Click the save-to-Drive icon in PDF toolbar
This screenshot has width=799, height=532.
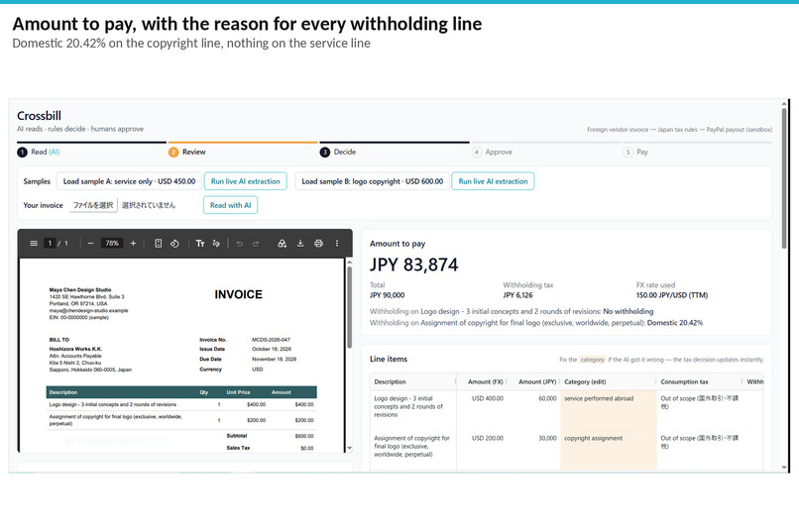click(x=282, y=244)
